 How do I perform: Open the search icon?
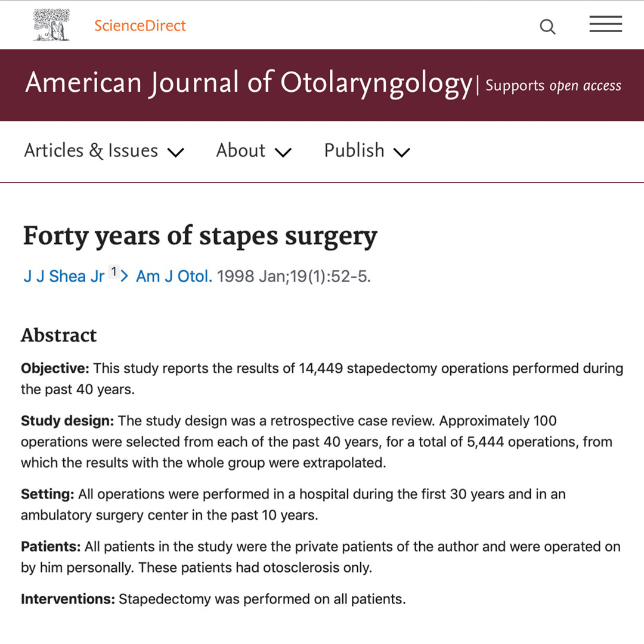547,26
